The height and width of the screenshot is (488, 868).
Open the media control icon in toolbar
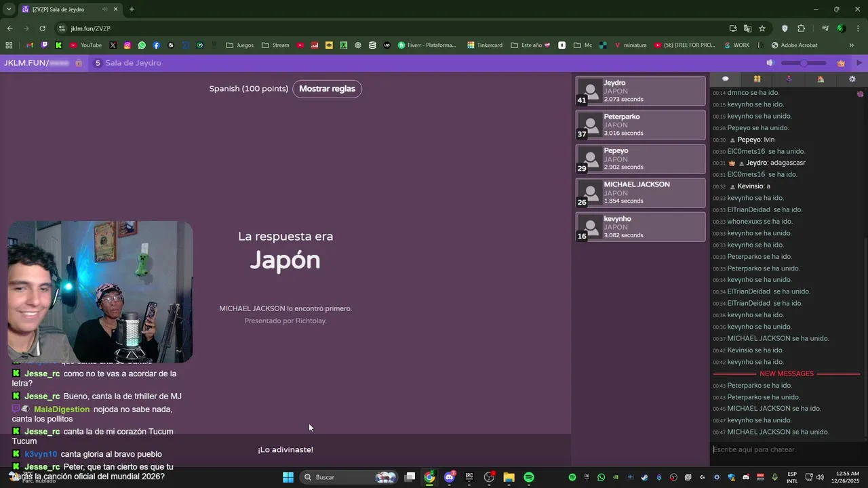point(825,28)
